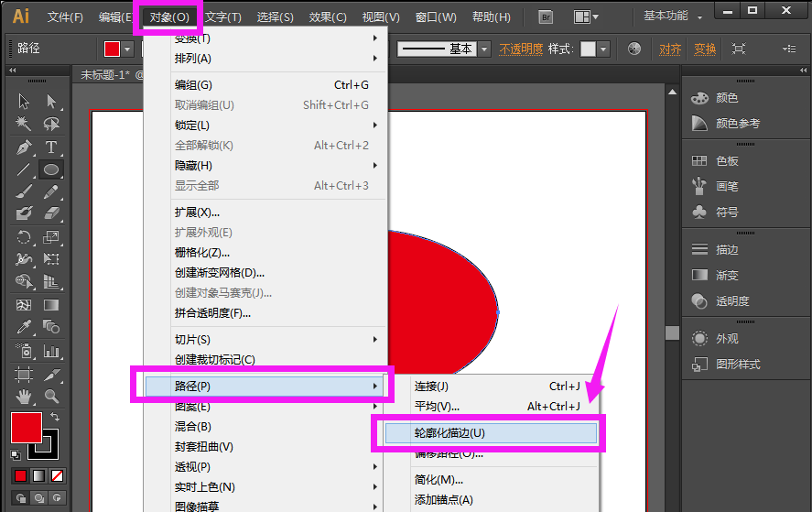The width and height of the screenshot is (812, 512).
Task: Click the 不透明度 opacity link
Action: (x=521, y=49)
